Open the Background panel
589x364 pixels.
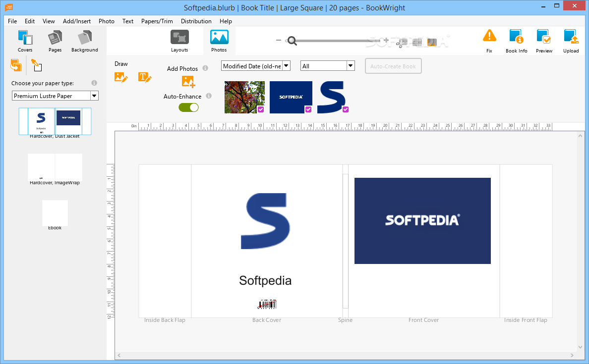pos(84,41)
